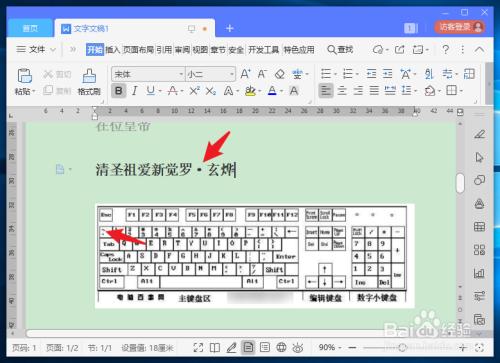
Task: Click the help question mark icon
Action: [x=445, y=50]
